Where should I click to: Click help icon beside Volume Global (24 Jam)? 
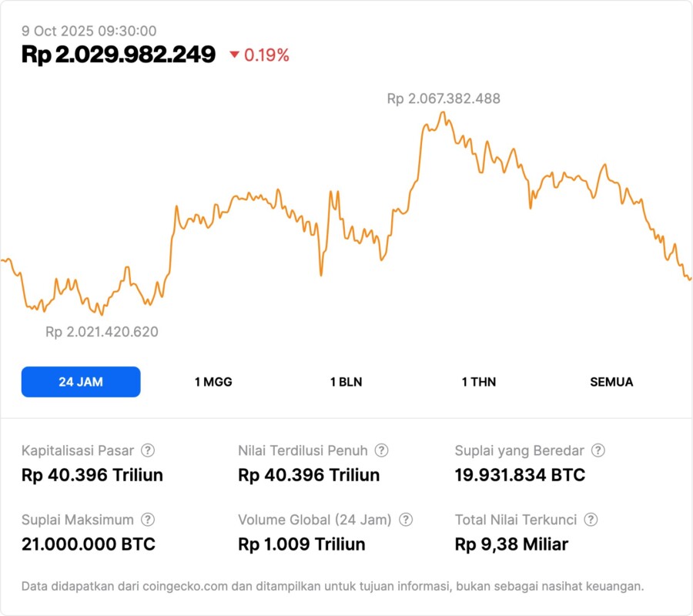tap(406, 520)
